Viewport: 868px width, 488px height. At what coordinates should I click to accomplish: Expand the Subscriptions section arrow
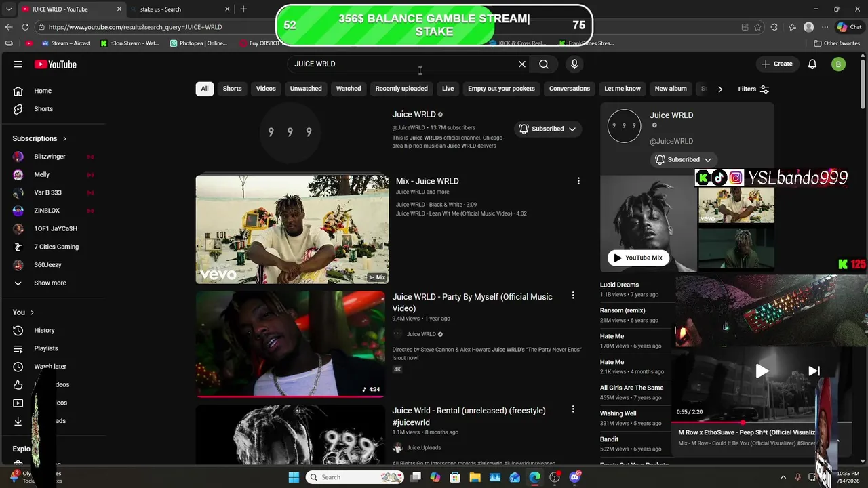pos(64,139)
